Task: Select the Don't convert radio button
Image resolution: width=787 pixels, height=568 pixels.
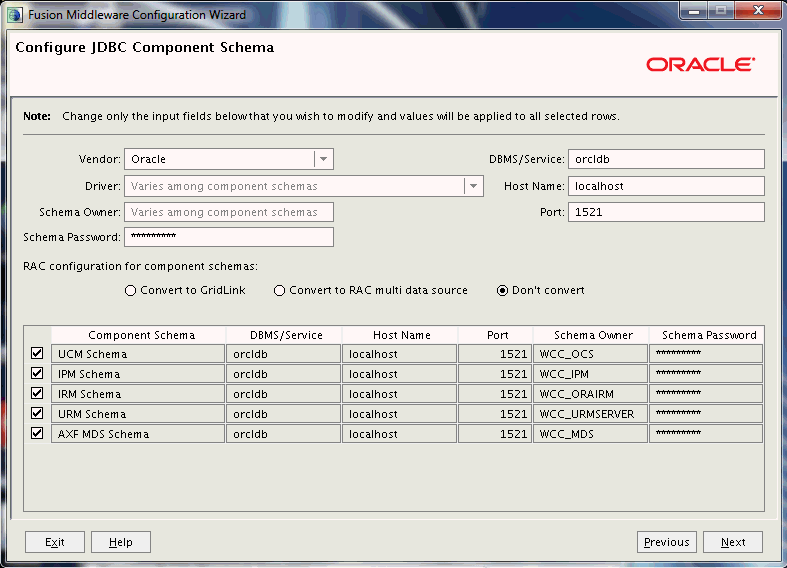Action: (541, 291)
